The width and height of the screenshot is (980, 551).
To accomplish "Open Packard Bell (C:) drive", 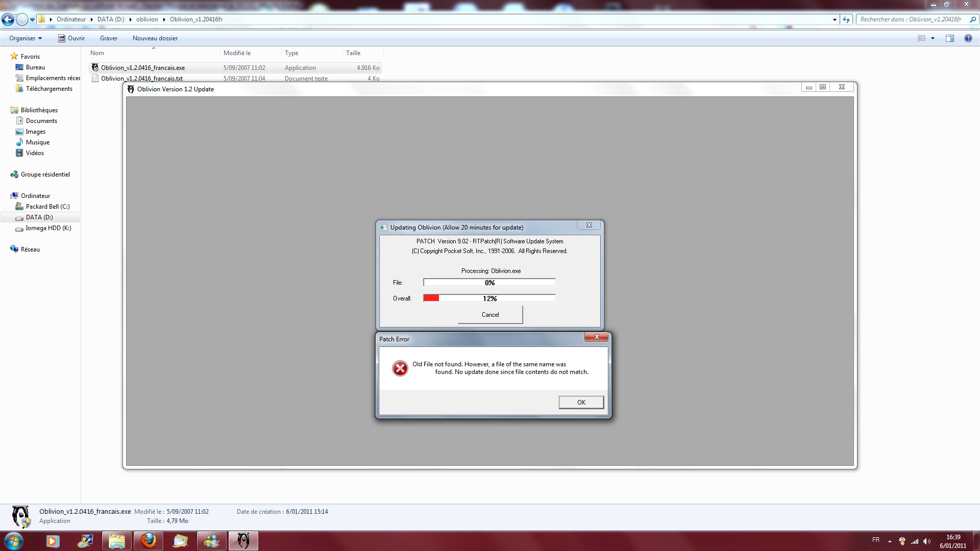I will (47, 207).
